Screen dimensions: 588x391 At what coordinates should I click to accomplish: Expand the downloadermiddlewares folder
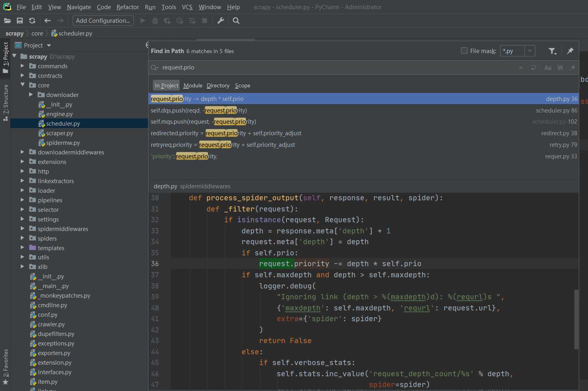[23, 152]
